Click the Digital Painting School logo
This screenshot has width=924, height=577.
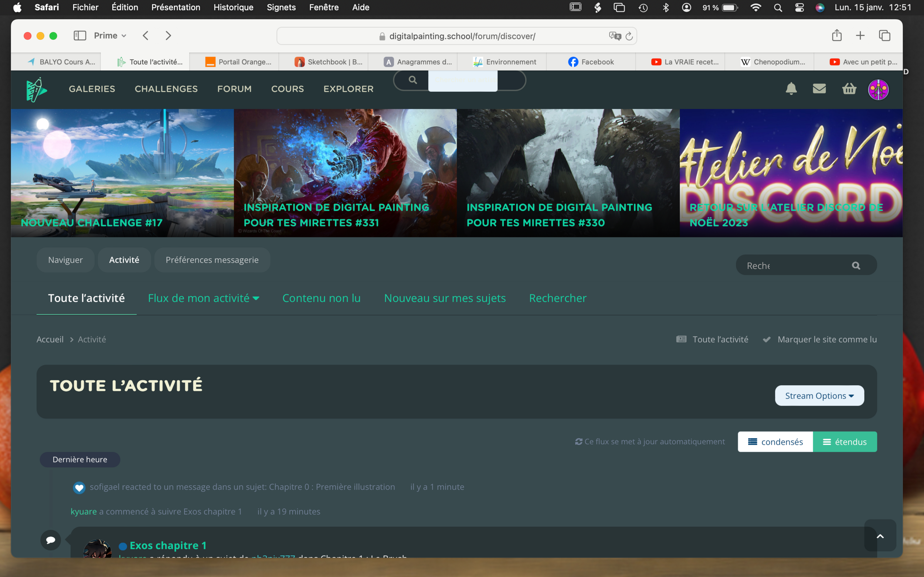click(x=37, y=90)
